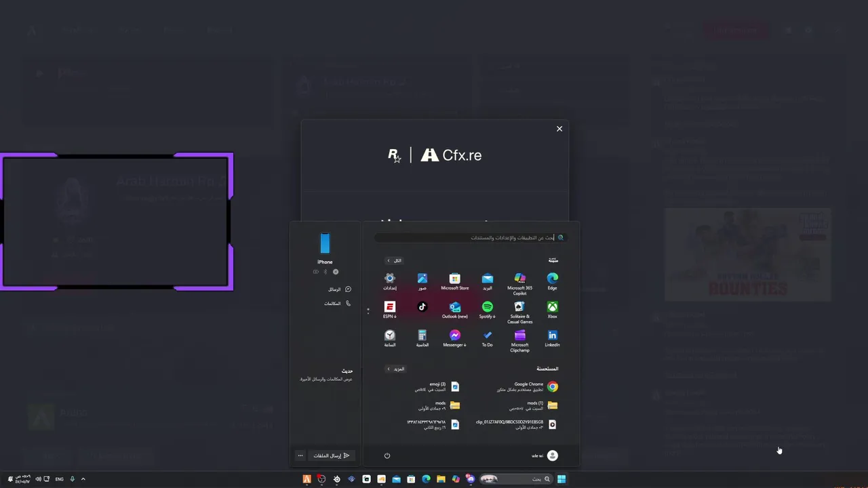Open Solitaire & Casual Games
868x488 pixels.
(x=519, y=312)
